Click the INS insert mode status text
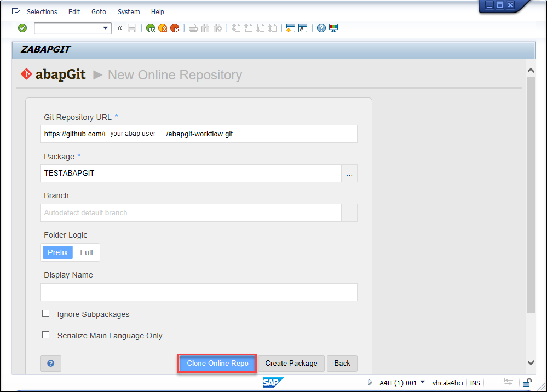The height and width of the screenshot is (392, 547). click(475, 383)
